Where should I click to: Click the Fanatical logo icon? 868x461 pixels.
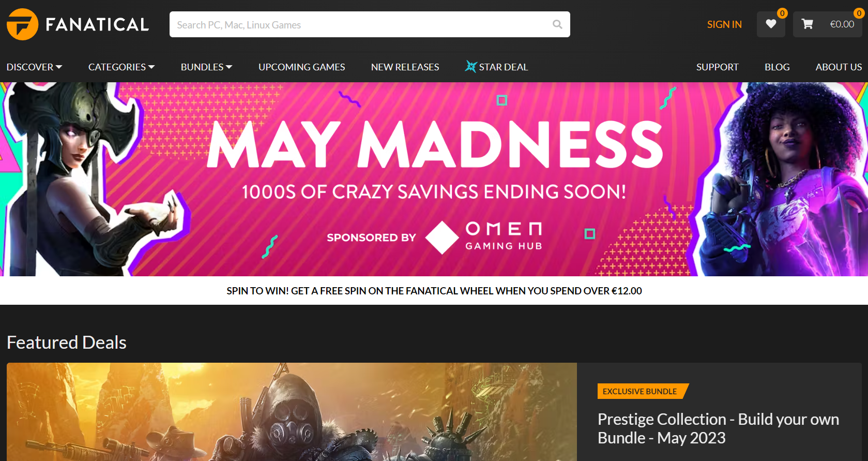[x=22, y=24]
